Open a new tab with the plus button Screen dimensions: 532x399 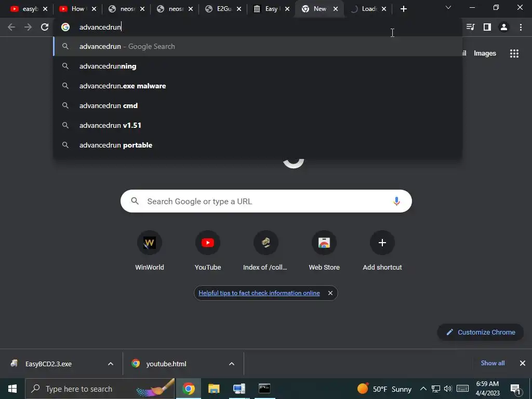403,9
